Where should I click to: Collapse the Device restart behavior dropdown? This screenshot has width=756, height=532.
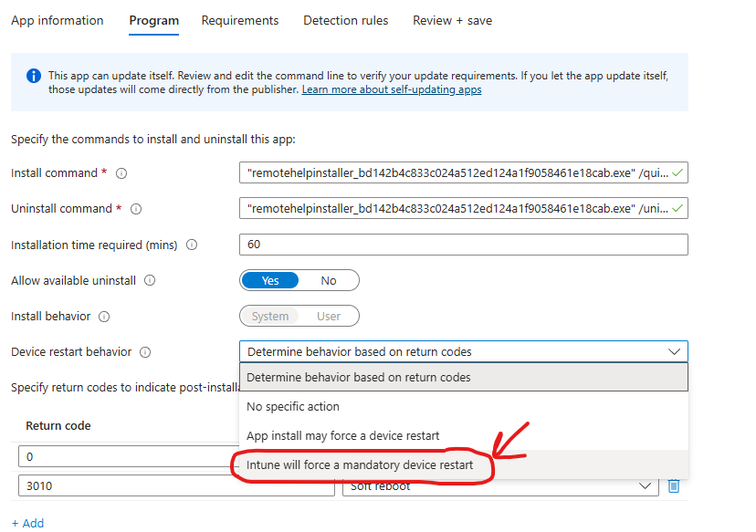pos(674,351)
